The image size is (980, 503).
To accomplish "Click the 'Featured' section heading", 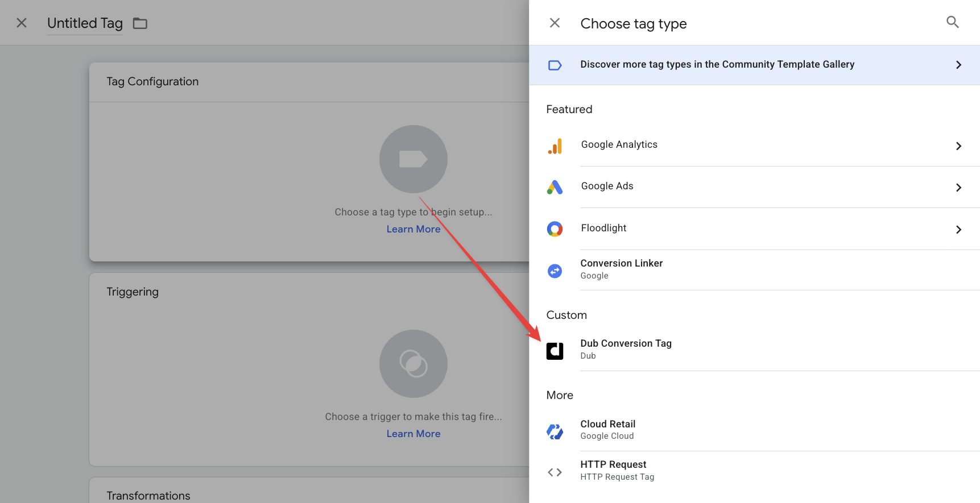I will coord(569,109).
